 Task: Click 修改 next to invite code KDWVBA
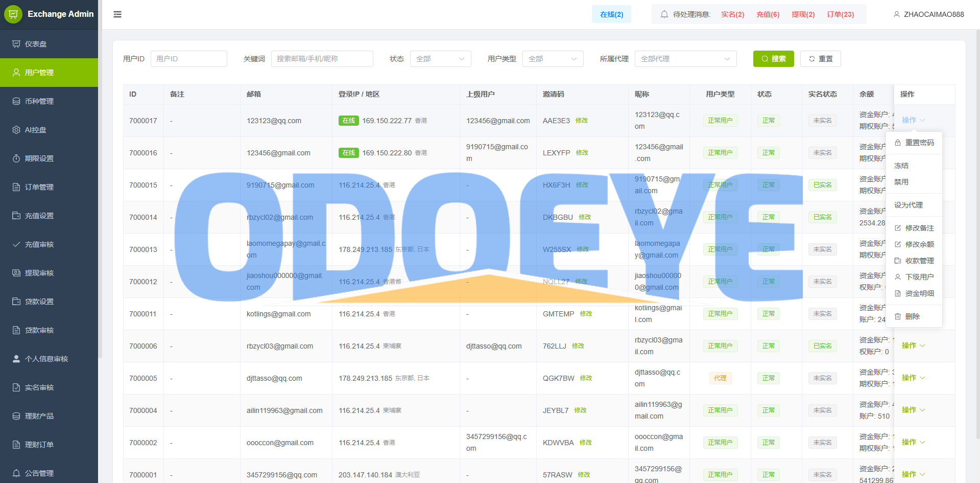click(x=585, y=443)
